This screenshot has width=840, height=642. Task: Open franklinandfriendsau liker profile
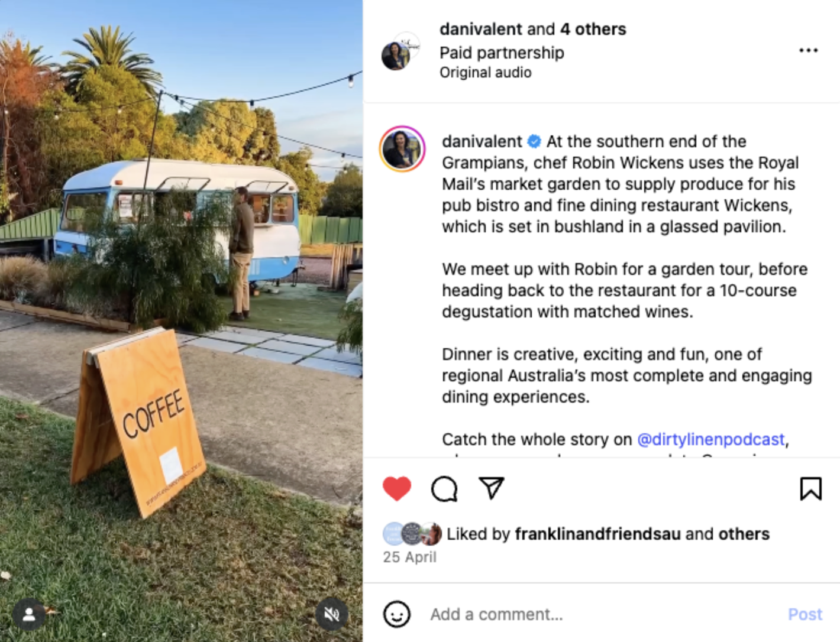(597, 534)
